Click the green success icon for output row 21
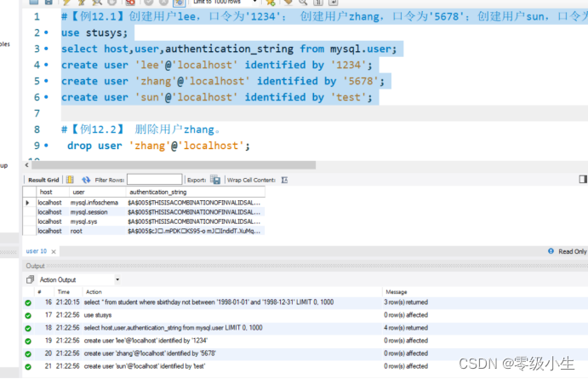 click(28, 366)
